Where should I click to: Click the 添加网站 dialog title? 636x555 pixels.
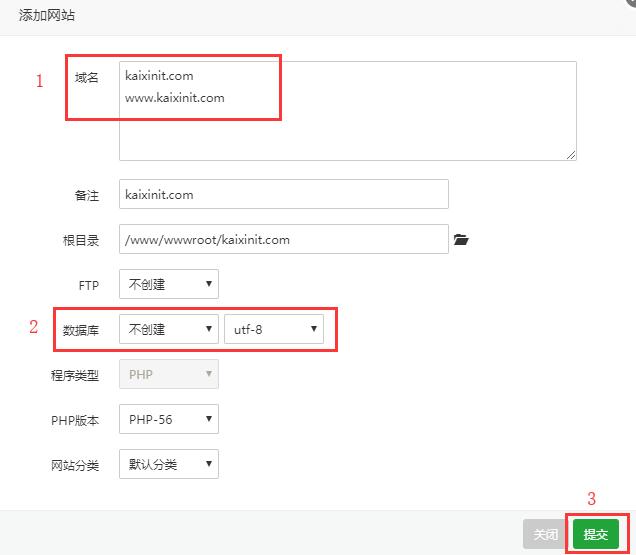(x=47, y=16)
